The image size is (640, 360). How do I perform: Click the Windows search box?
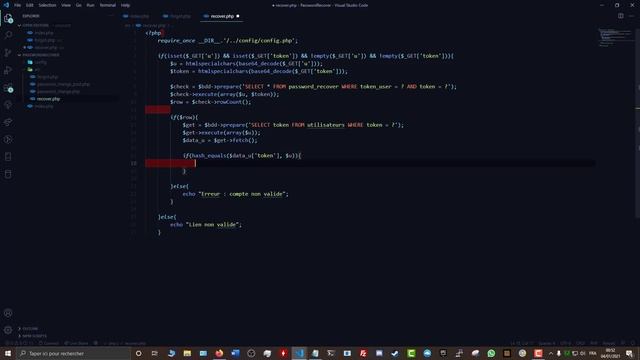73,353
